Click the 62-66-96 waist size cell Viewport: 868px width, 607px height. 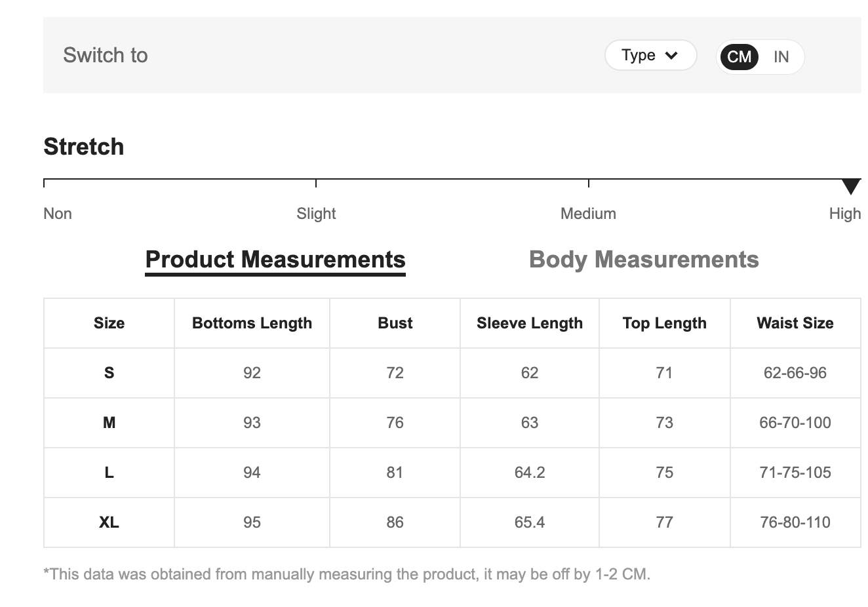click(x=795, y=373)
